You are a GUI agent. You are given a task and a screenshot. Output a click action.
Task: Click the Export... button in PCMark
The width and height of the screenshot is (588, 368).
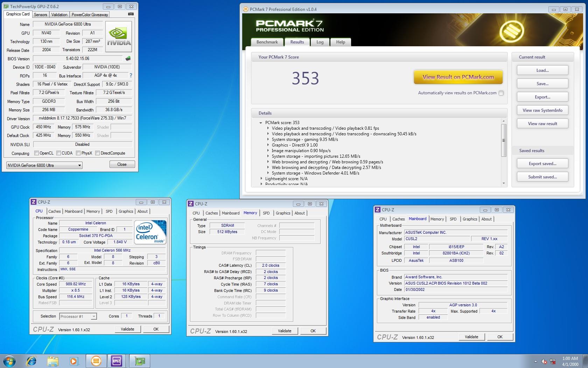click(x=542, y=97)
